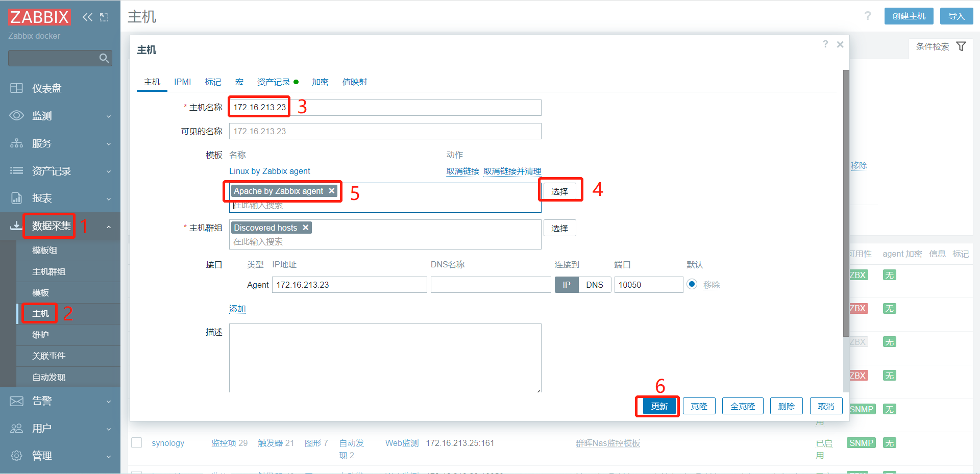Click the 用户 people icon
Screen dimensions: 980x474
coord(16,429)
